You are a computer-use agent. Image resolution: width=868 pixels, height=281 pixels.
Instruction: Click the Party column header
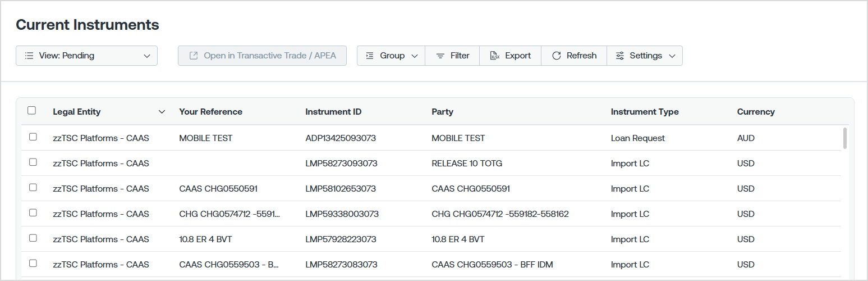(442, 112)
